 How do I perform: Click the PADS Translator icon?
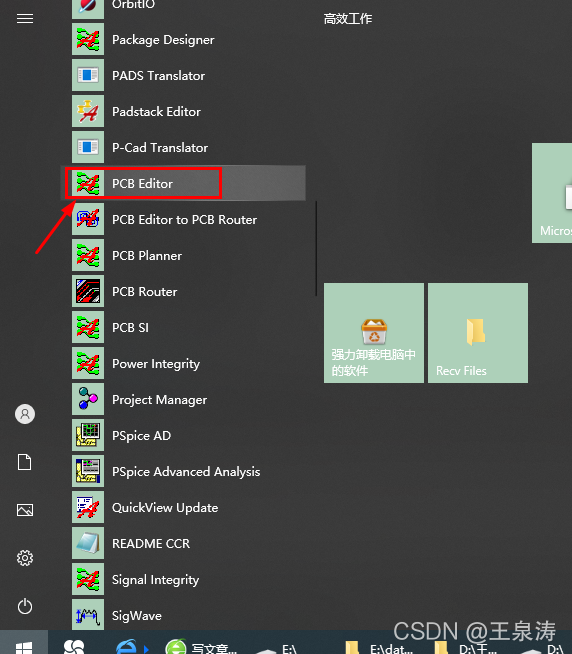[88, 75]
